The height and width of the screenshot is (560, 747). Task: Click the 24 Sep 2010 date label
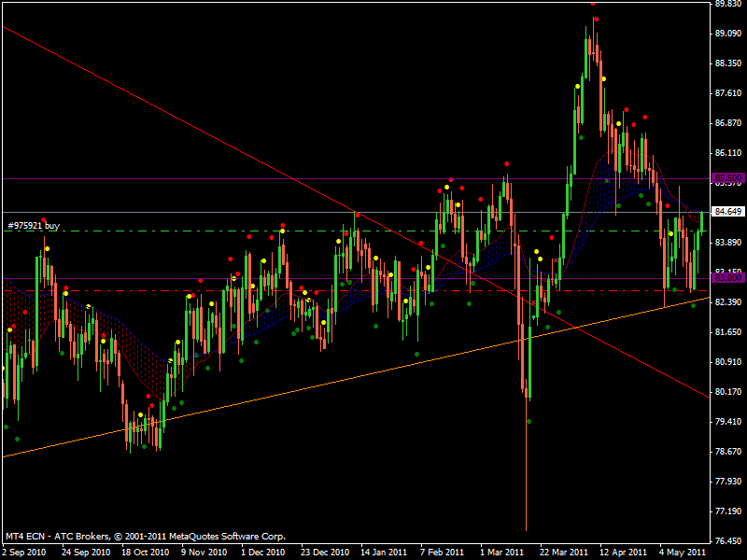86,553
